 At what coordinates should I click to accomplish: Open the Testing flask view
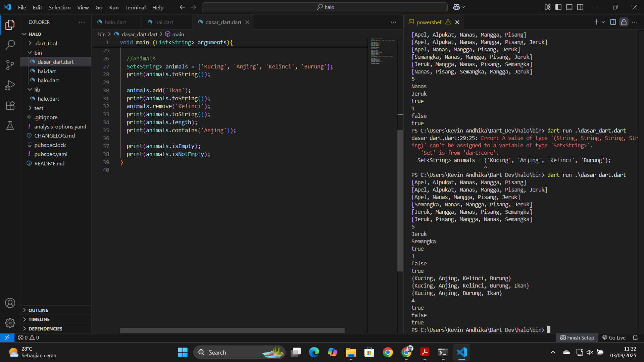click(10, 125)
